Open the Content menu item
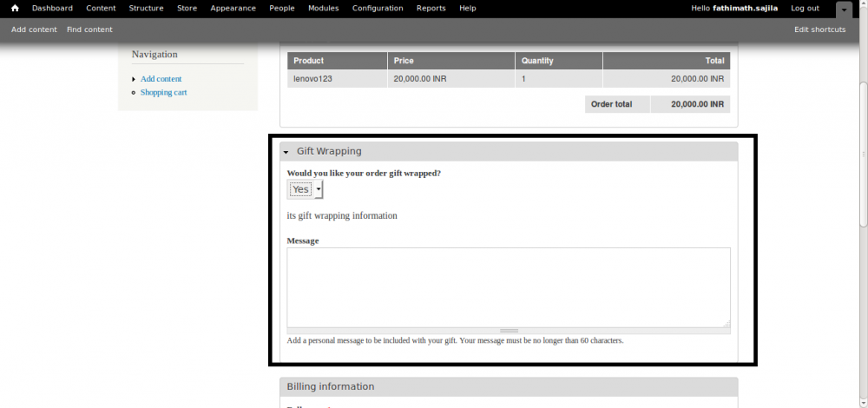The width and height of the screenshot is (868, 408). pos(101,9)
